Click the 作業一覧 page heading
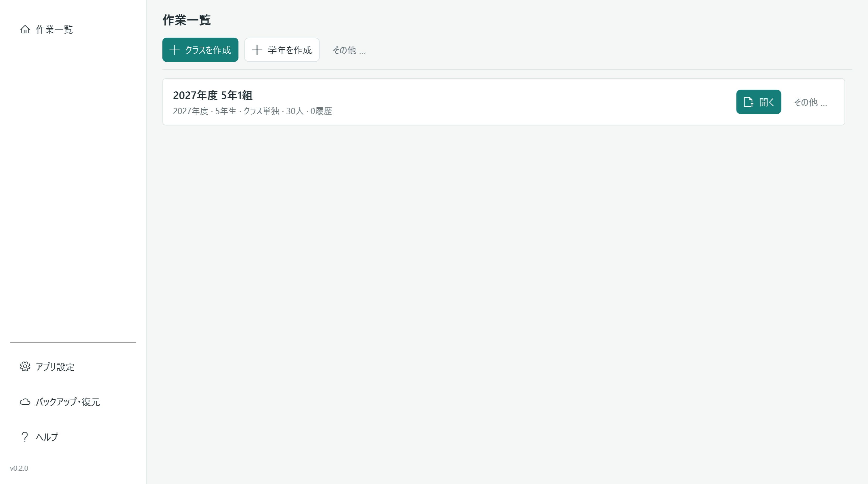The height and width of the screenshot is (484, 868). 187,20
